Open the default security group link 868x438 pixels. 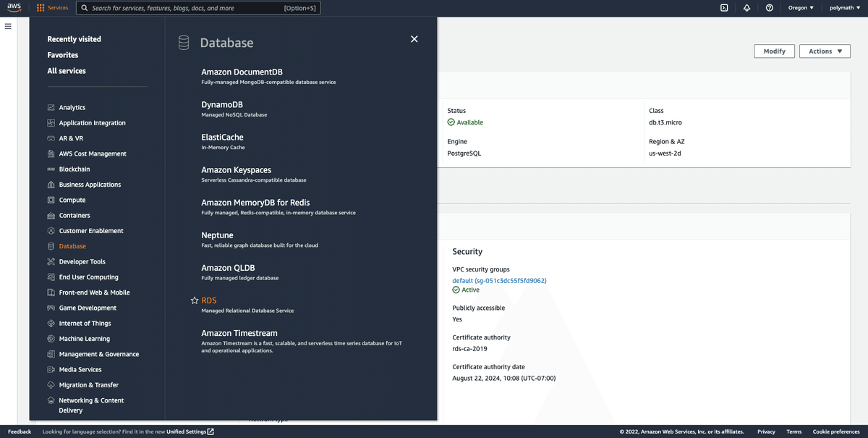coord(499,280)
